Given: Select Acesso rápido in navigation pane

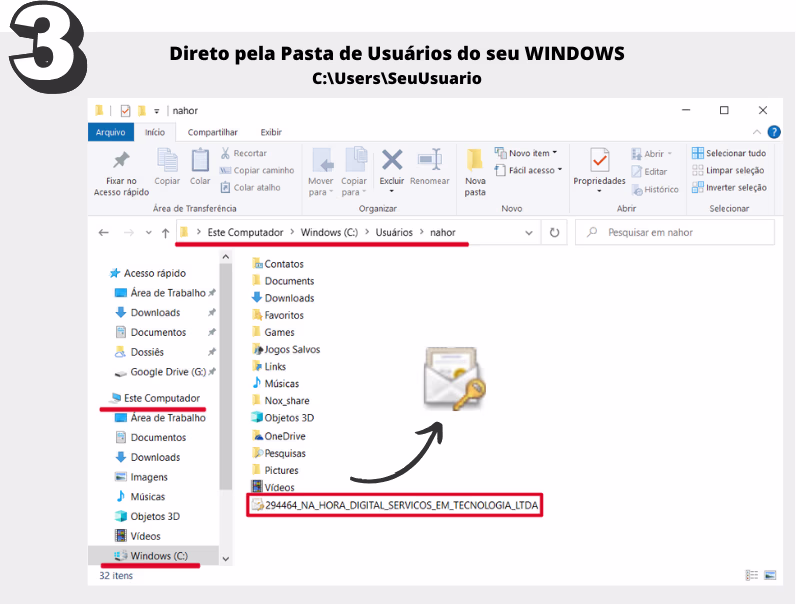Looking at the screenshot, I should pos(148,273).
